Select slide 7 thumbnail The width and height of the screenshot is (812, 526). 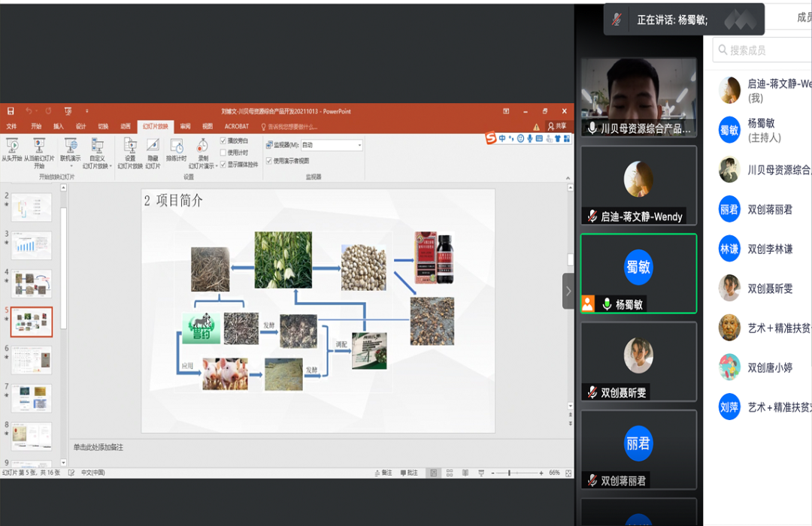point(32,398)
